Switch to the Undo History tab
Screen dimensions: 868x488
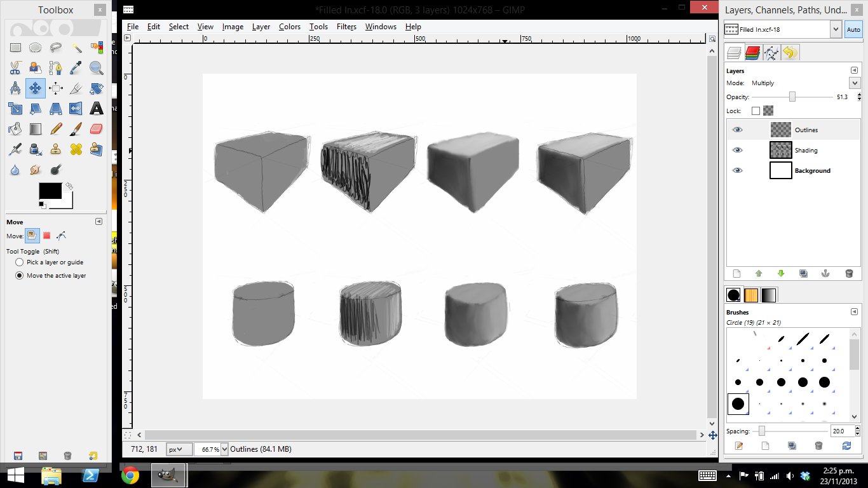pyautogui.click(x=790, y=53)
